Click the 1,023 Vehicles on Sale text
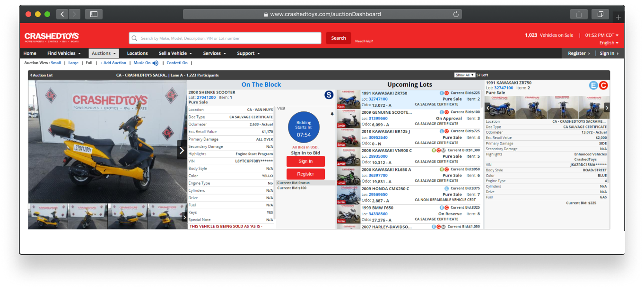Screen dimensions: 644x288 (x=549, y=35)
